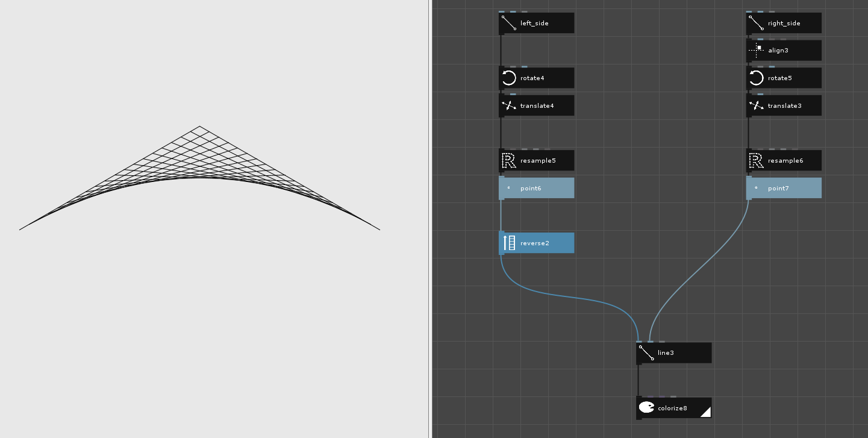This screenshot has height=438, width=868.
Task: Click the point icon on point6 node
Action: click(509, 188)
